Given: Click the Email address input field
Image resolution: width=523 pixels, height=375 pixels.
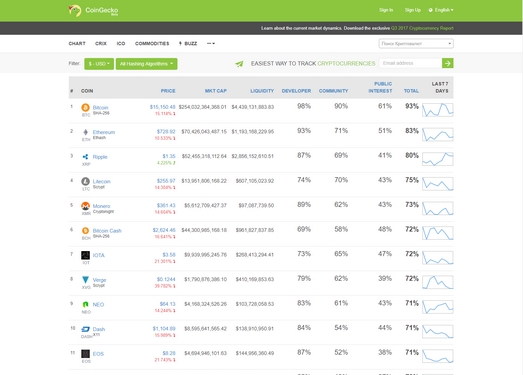Looking at the screenshot, I should [411, 63].
